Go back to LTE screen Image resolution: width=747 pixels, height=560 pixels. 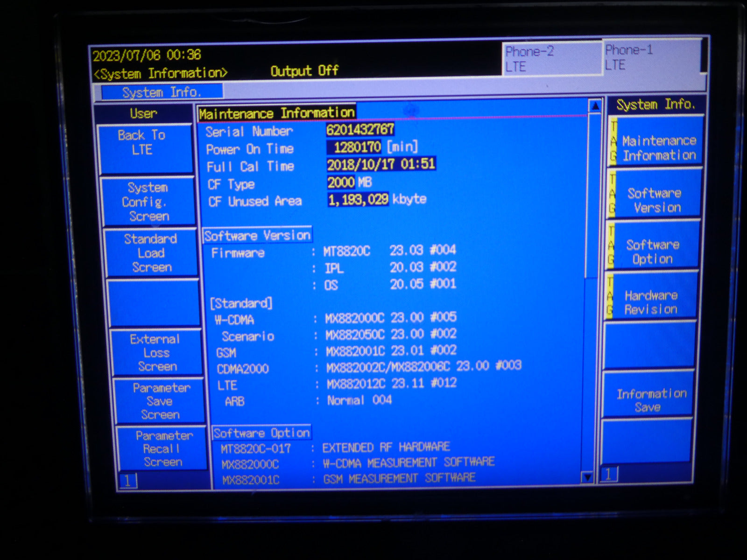click(145, 149)
